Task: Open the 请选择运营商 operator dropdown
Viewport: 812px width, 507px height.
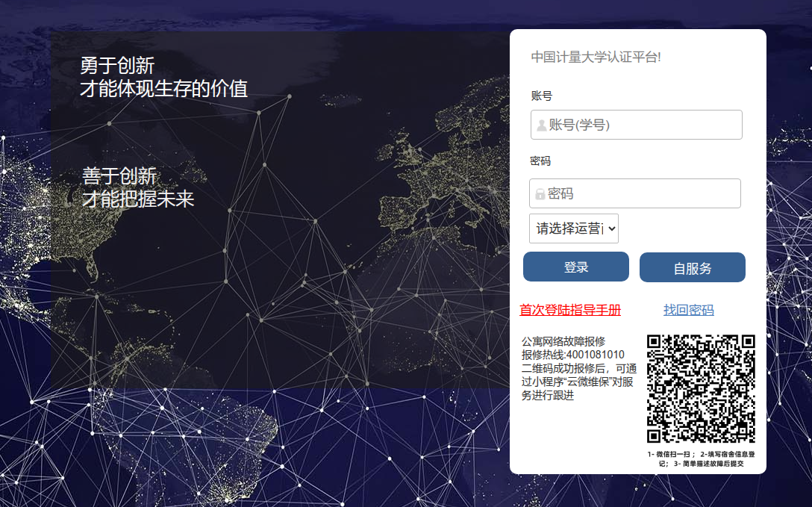Action: point(574,228)
